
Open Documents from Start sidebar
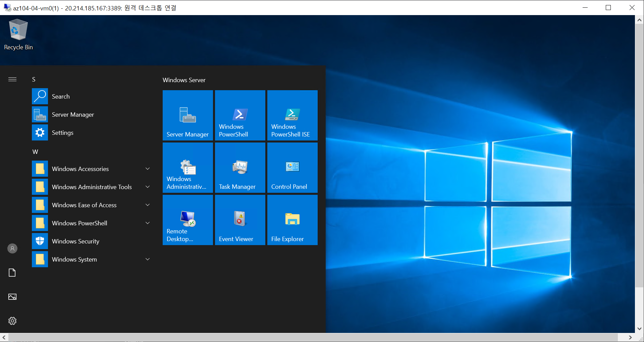(x=12, y=273)
